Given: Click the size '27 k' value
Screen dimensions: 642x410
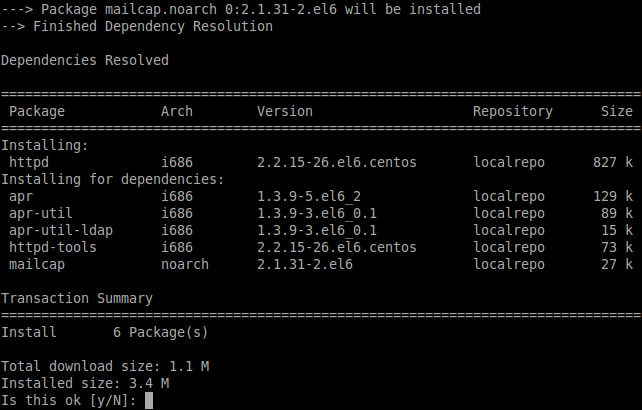Looking at the screenshot, I should tap(617, 265).
